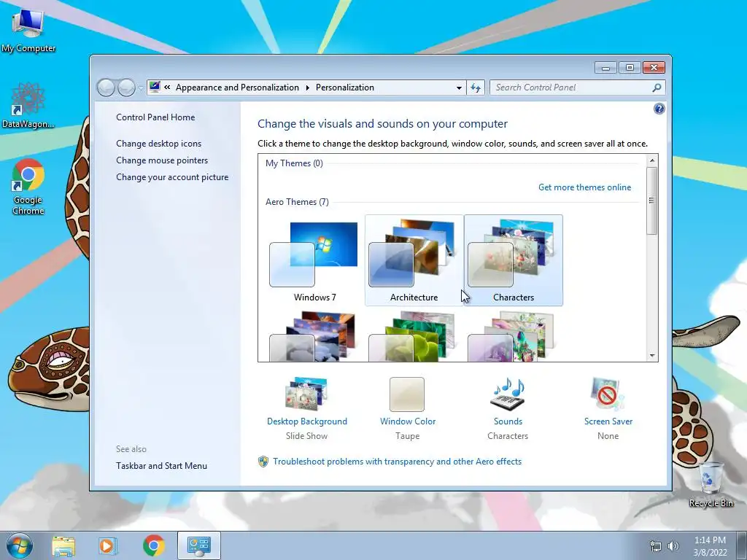747x560 pixels.
Task: Open the My Computer desktop icon
Action: coord(28,29)
